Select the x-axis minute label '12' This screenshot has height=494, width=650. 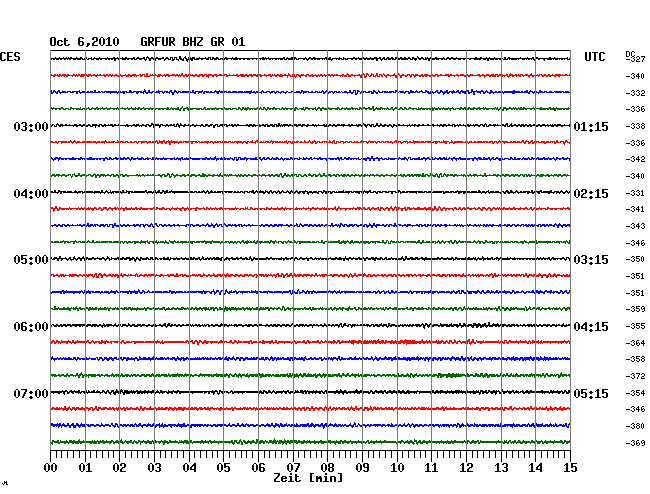(466, 467)
